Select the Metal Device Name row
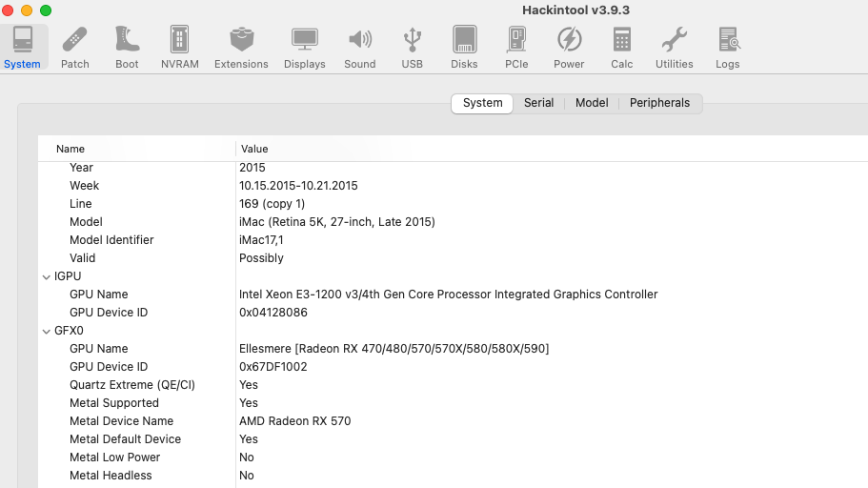This screenshot has height=488, width=868. (x=453, y=421)
